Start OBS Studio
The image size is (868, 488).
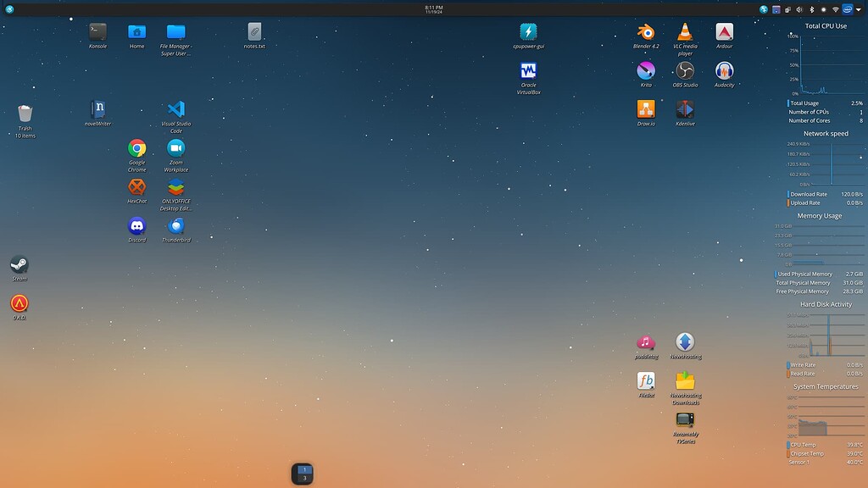(x=685, y=72)
